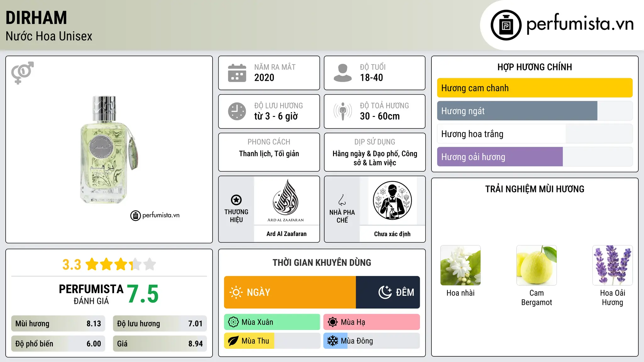Click the small perfumista.vn watermark logo under bottle

[155, 216]
